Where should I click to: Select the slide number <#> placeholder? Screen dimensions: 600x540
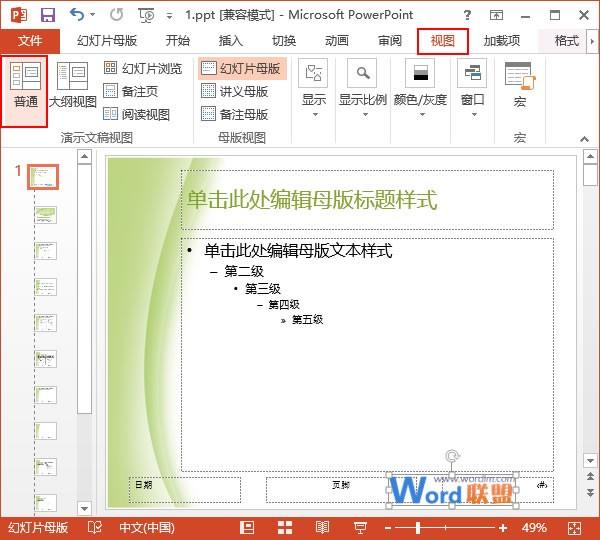541,486
